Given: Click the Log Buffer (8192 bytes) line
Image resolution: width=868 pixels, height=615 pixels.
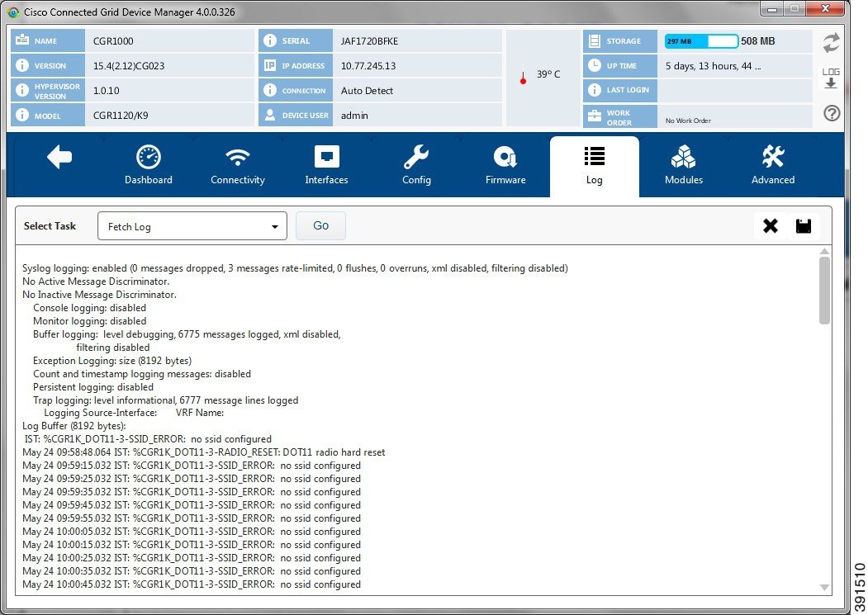Looking at the screenshot, I should 74,426.
